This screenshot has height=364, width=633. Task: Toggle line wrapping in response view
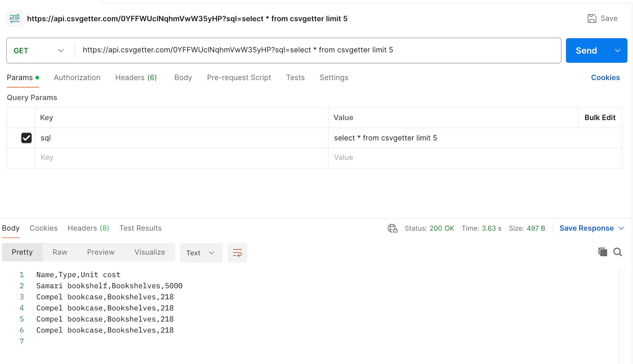[237, 253]
